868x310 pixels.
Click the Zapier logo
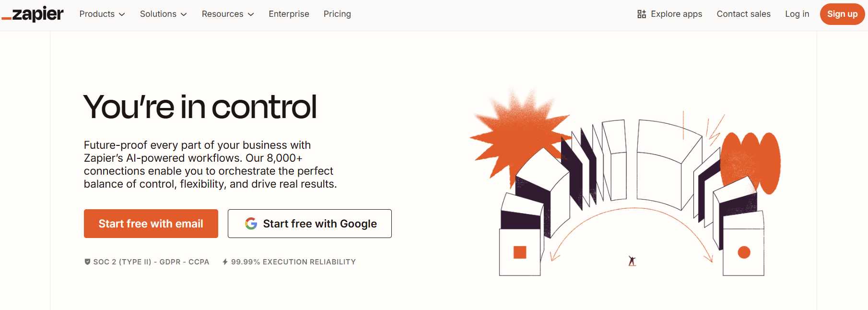(x=32, y=14)
